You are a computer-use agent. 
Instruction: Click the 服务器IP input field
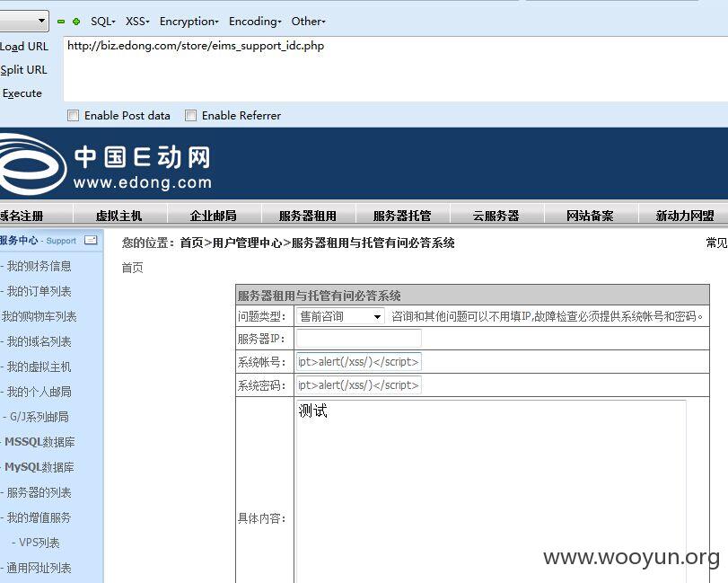pos(359,338)
